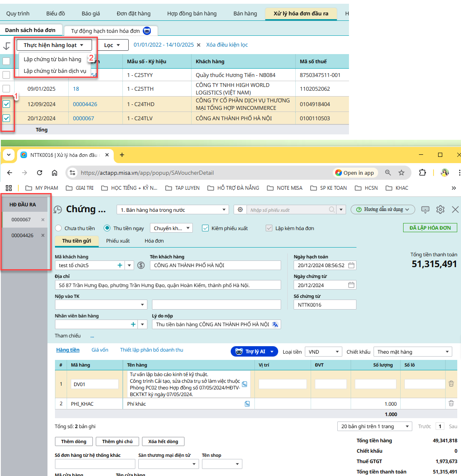Switch to the Phiếu xuất tab

click(x=118, y=241)
